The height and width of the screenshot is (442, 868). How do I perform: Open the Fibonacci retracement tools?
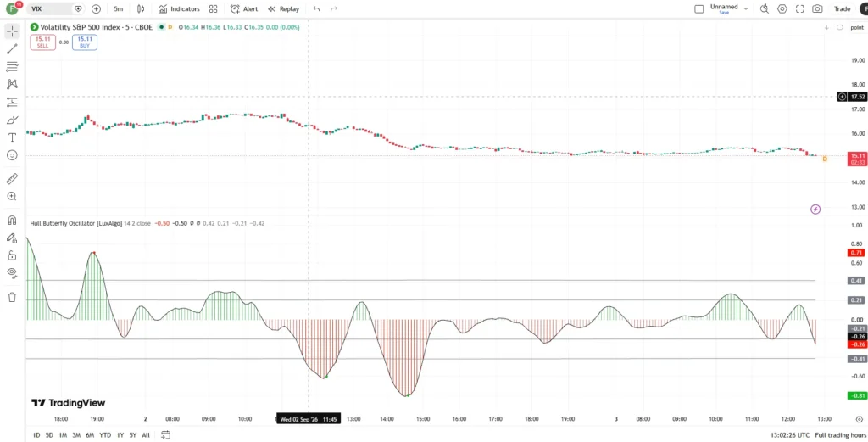point(12,67)
